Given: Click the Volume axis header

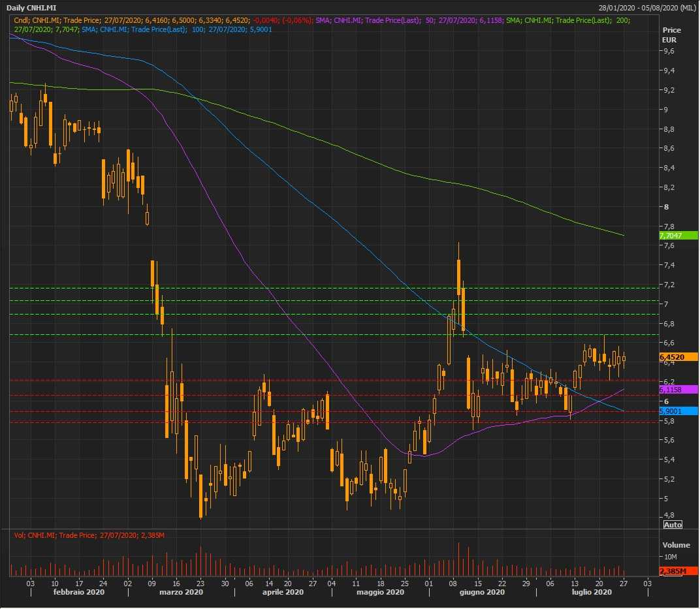Looking at the screenshot, I should [676, 545].
